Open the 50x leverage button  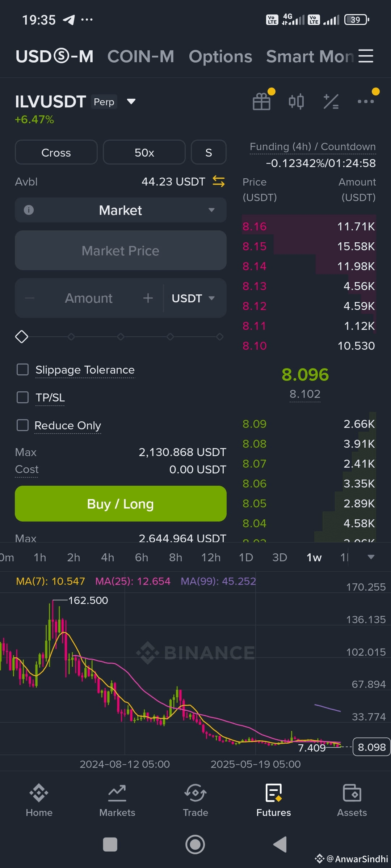(x=144, y=152)
